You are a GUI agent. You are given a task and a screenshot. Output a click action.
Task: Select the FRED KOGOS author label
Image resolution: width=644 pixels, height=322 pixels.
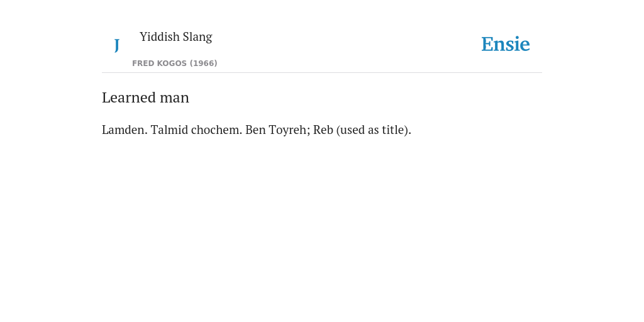pyautogui.click(x=160, y=64)
